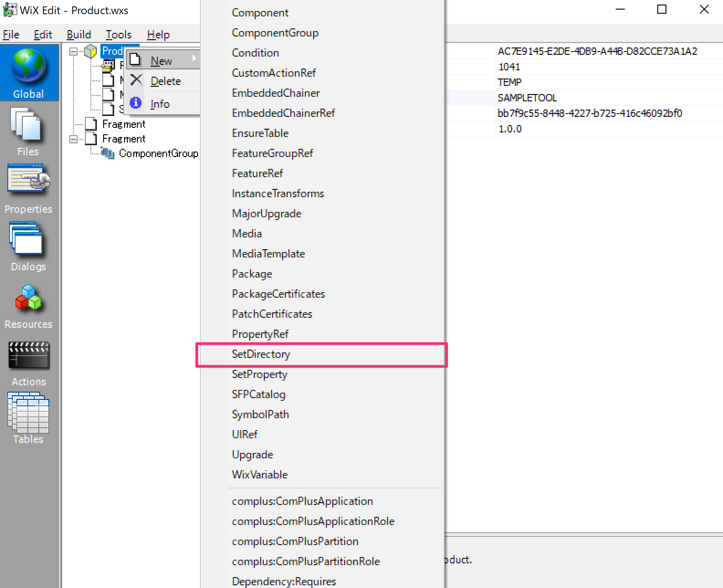Select Media in the submenu
The width and height of the screenshot is (723, 588).
(321, 234)
